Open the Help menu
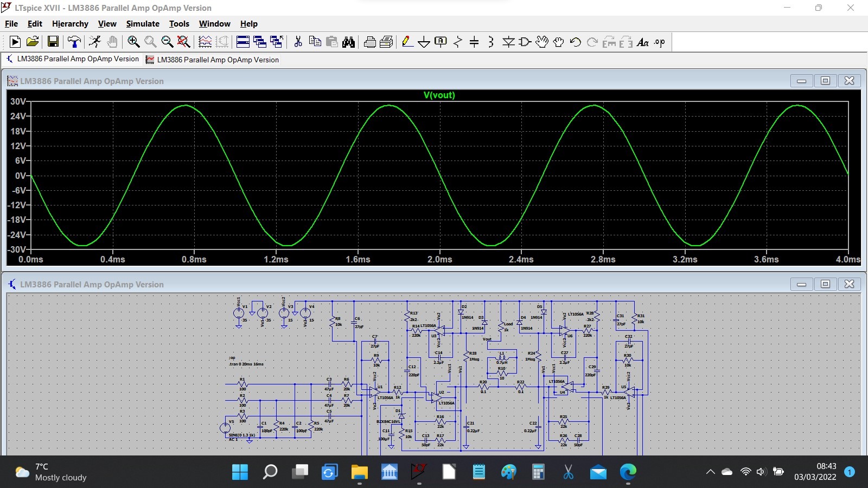The width and height of the screenshot is (868, 488). tap(249, 24)
